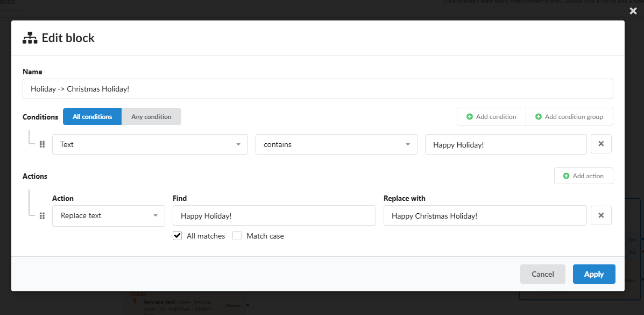Enable the Match case checkbox
Screen dimensions: 644x315
click(x=237, y=236)
